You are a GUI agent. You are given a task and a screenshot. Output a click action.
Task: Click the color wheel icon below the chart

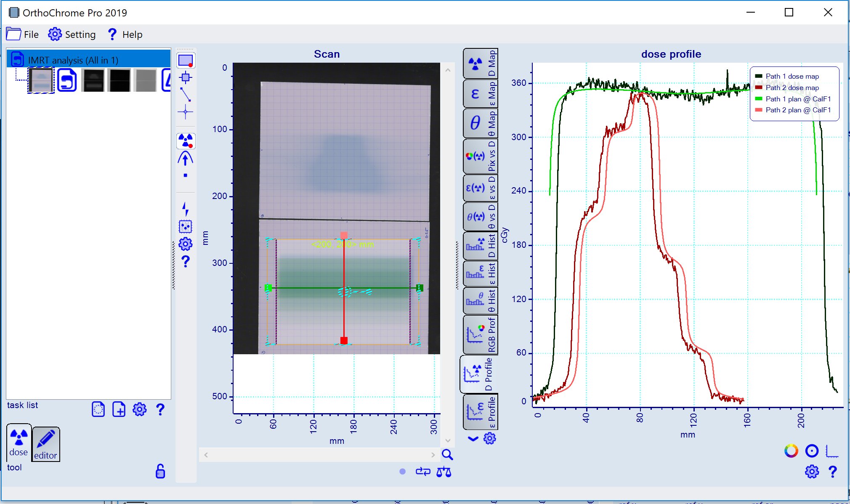(791, 451)
